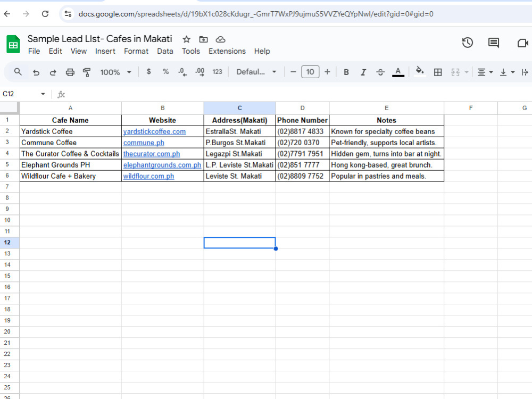This screenshot has height=399, width=532.
Task: Open the Format menu
Action: (136, 51)
